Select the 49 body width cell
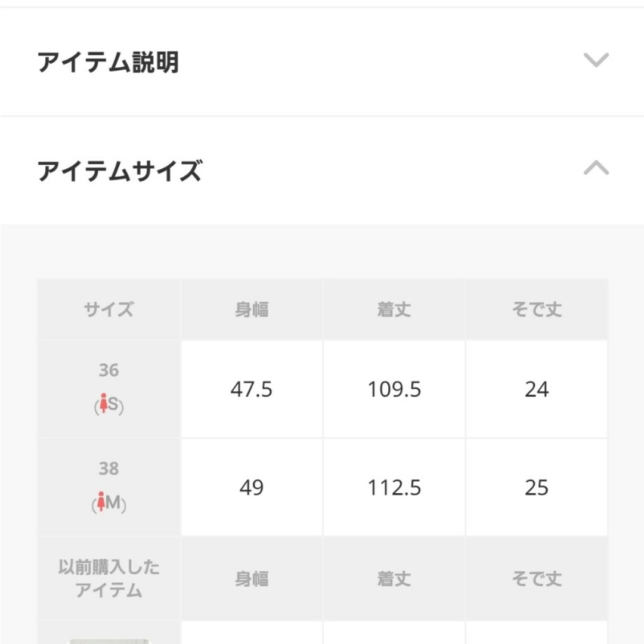This screenshot has width=644, height=644. [252, 487]
